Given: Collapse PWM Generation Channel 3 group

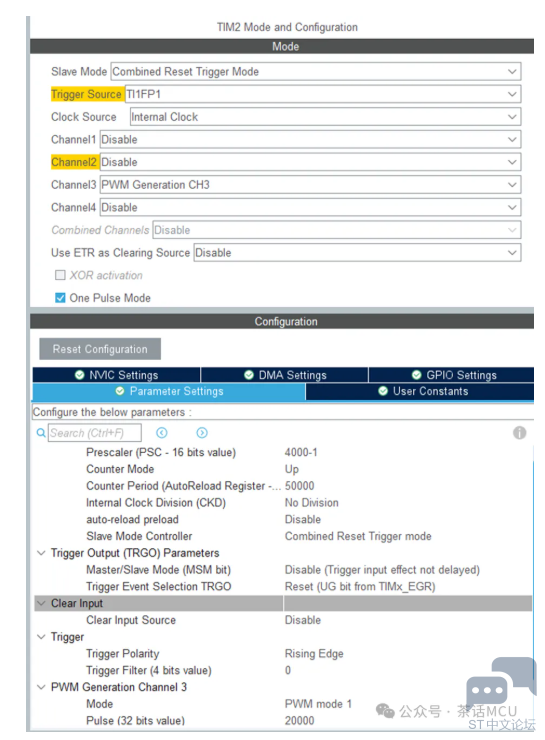Looking at the screenshot, I should 42,688.
